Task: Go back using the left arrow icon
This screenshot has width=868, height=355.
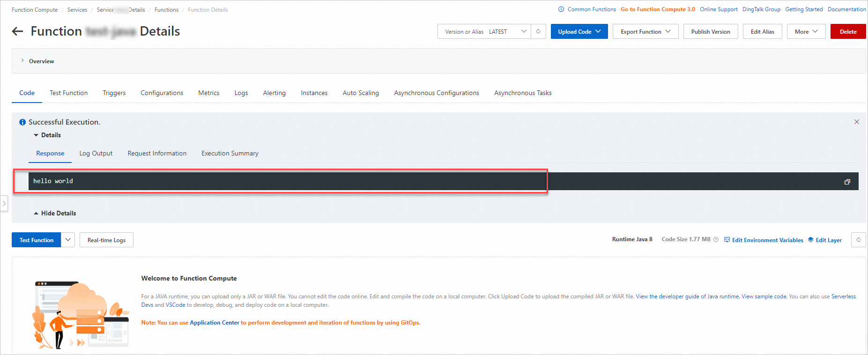Action: (17, 31)
